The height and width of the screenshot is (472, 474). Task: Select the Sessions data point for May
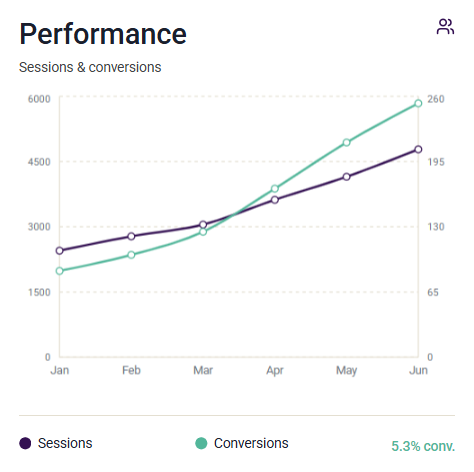click(x=347, y=177)
